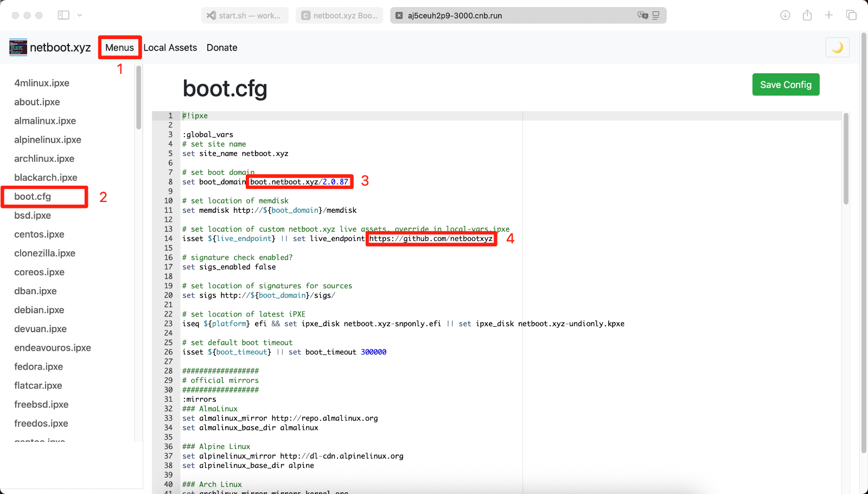Expand the sidebar tab group dropdown arrow

[x=80, y=15]
